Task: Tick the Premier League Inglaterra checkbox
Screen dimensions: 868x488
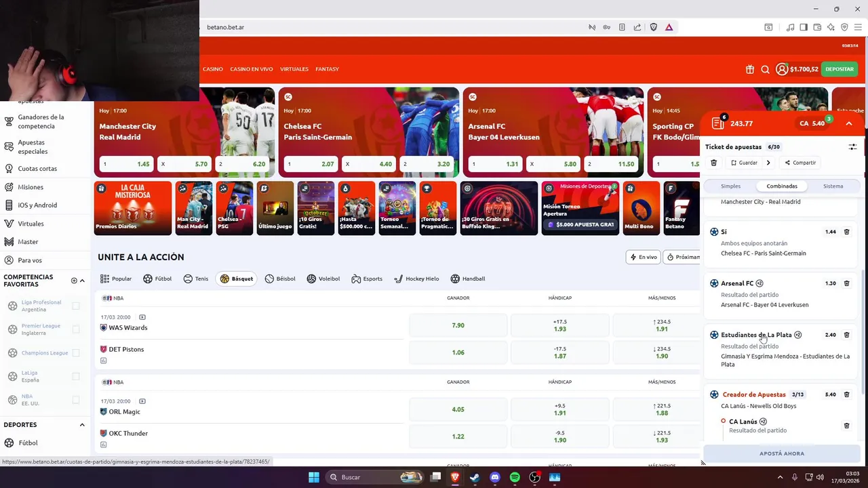Action: click(x=76, y=329)
